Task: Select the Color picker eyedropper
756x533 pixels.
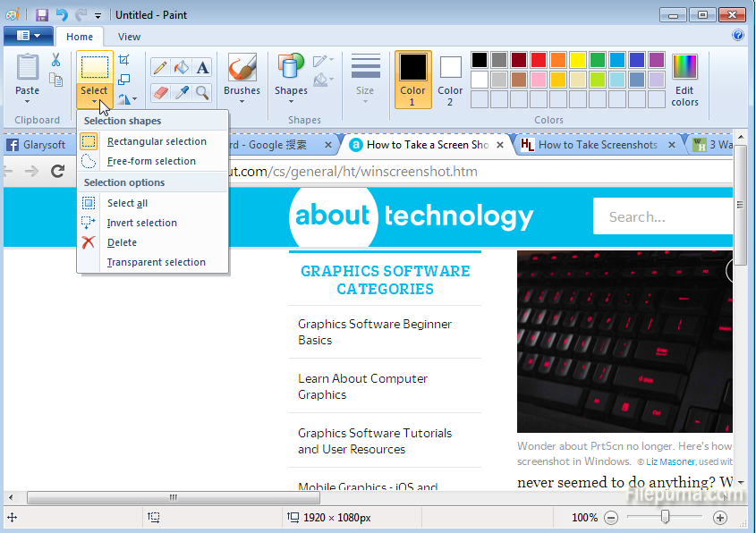Action: [x=182, y=92]
